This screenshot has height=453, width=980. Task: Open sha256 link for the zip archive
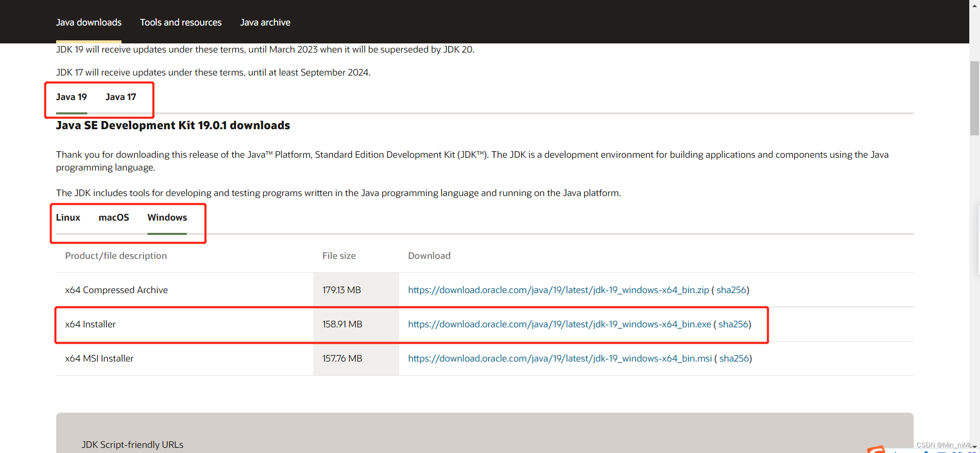coord(731,290)
